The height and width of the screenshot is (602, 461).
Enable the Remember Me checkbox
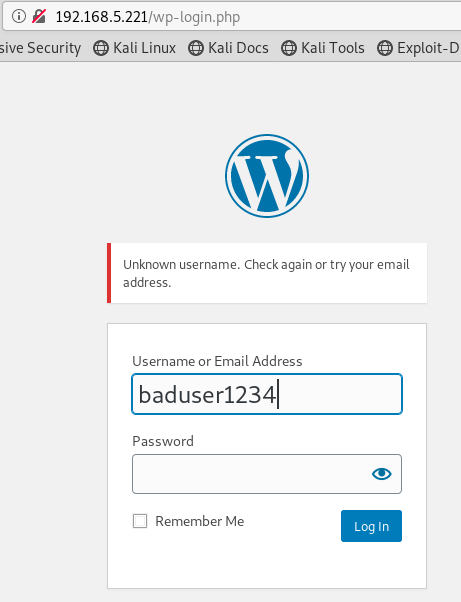pyautogui.click(x=140, y=521)
